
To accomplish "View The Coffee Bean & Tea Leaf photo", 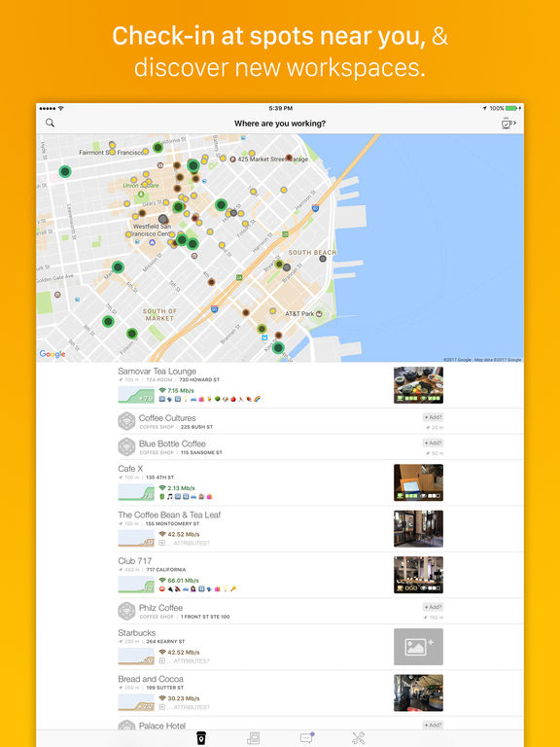I will (x=418, y=529).
